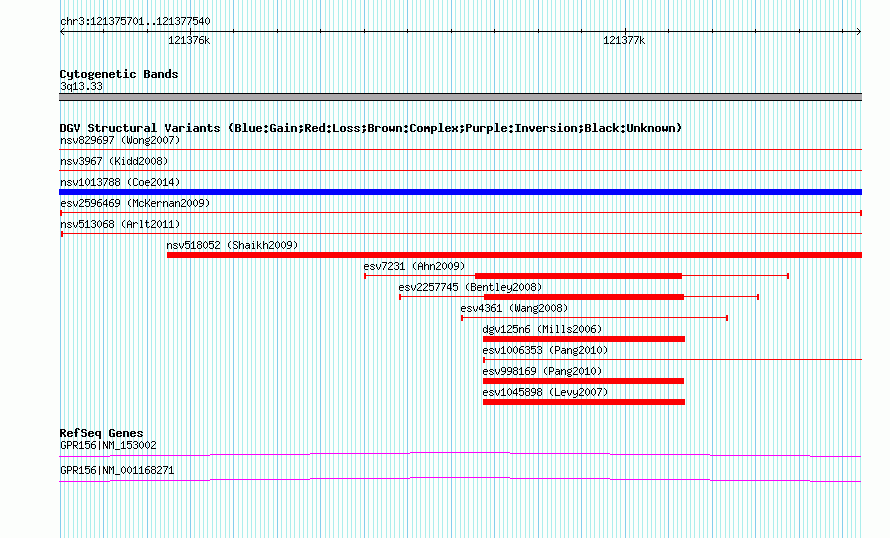Open esv7231 (Ahn2009) variant label
This screenshot has width=890, height=538.
[414, 266]
